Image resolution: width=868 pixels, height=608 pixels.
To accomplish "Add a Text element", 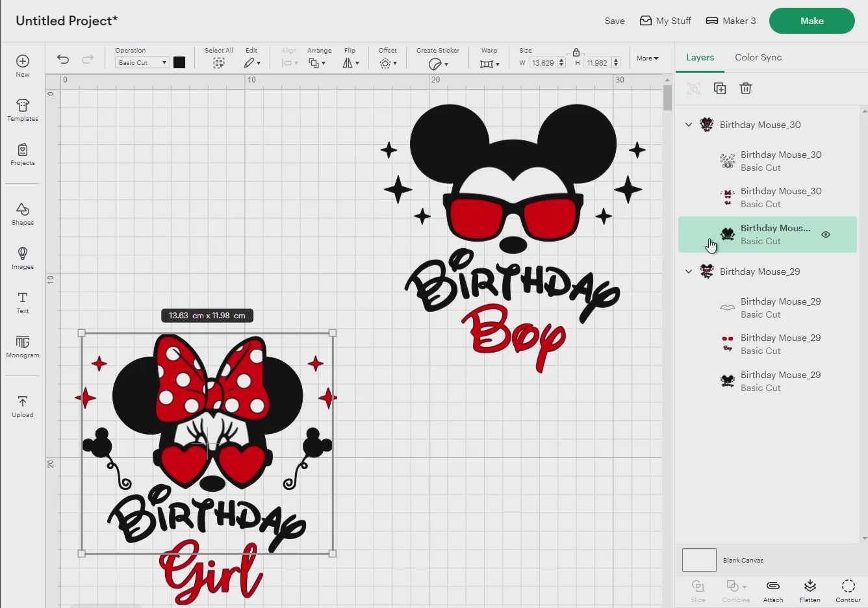I will [x=23, y=302].
